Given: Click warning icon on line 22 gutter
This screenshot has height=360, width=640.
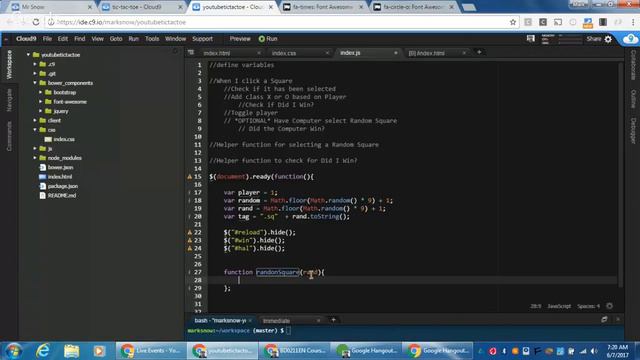Looking at the screenshot, I should (189, 232).
